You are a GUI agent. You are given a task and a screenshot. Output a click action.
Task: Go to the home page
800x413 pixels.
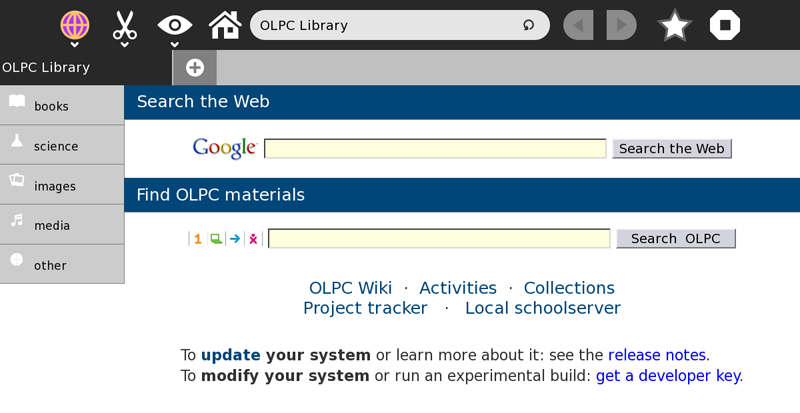pos(224,25)
